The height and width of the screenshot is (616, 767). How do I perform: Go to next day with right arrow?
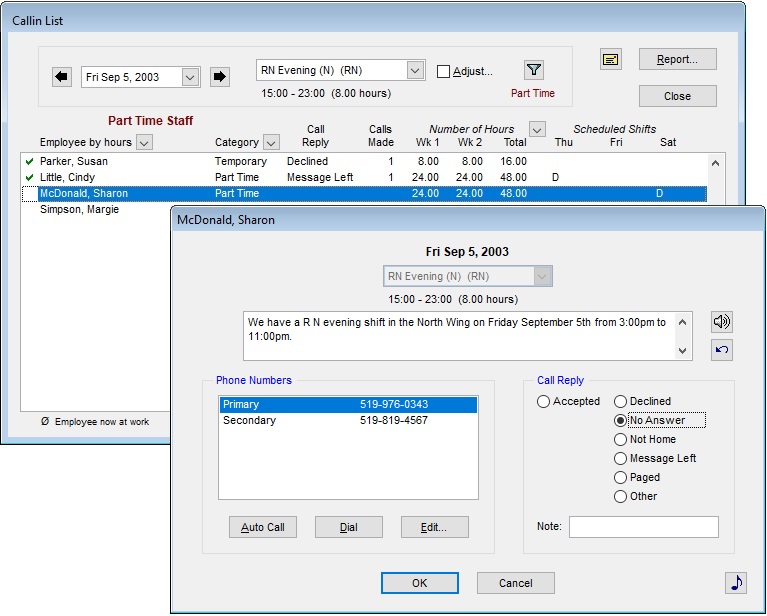[x=220, y=77]
